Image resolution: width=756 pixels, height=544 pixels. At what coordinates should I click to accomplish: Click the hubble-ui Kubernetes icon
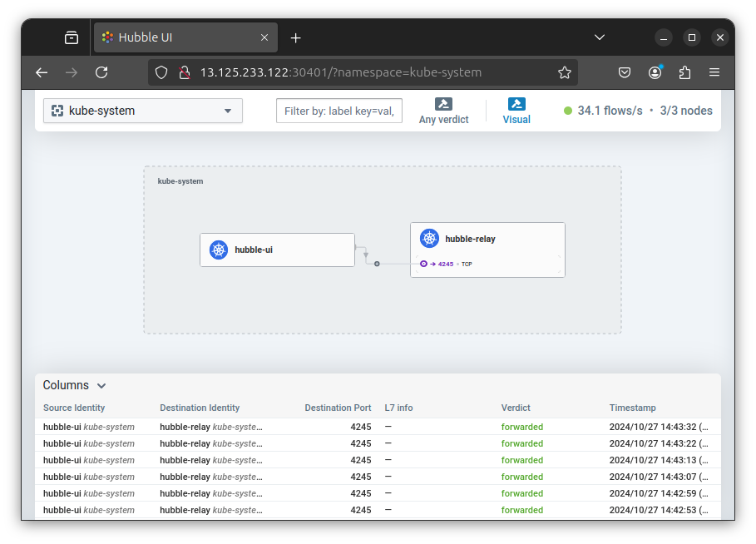click(x=219, y=250)
